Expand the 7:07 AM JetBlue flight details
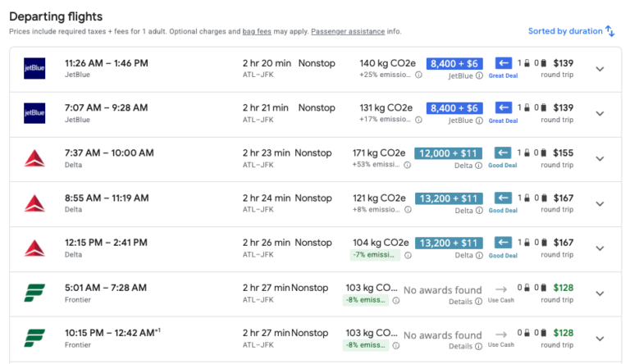This screenshot has width=630, height=364. click(600, 114)
